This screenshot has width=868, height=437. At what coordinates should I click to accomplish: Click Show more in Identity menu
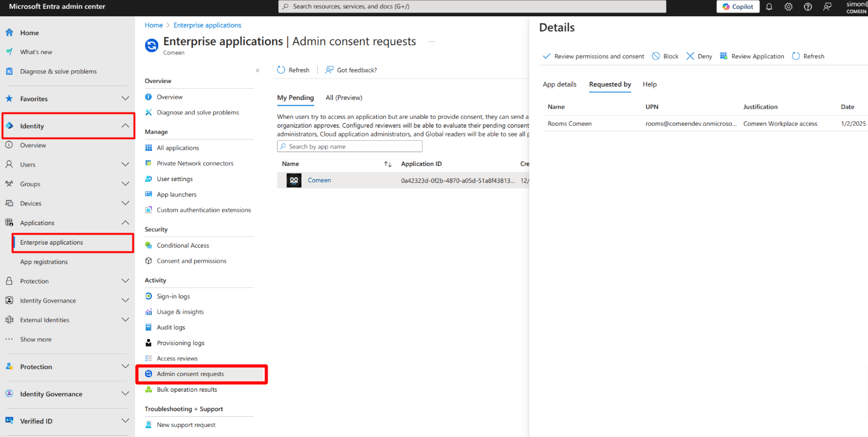coord(36,340)
